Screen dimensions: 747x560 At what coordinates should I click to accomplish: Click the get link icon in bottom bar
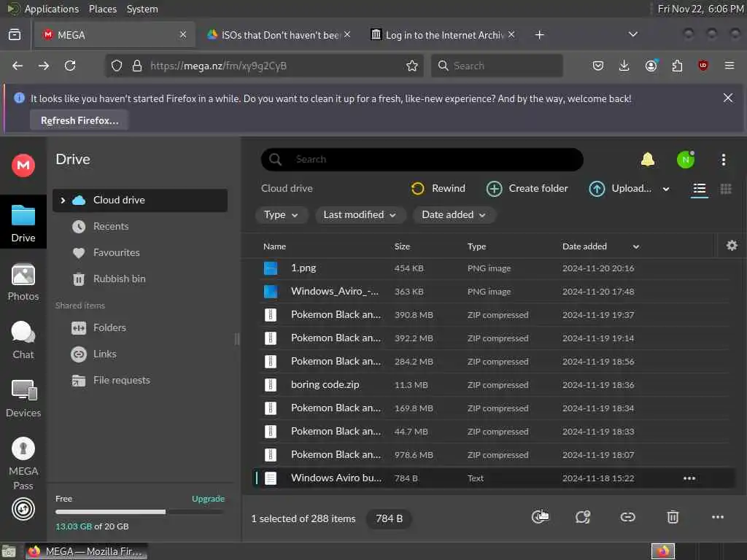(627, 517)
